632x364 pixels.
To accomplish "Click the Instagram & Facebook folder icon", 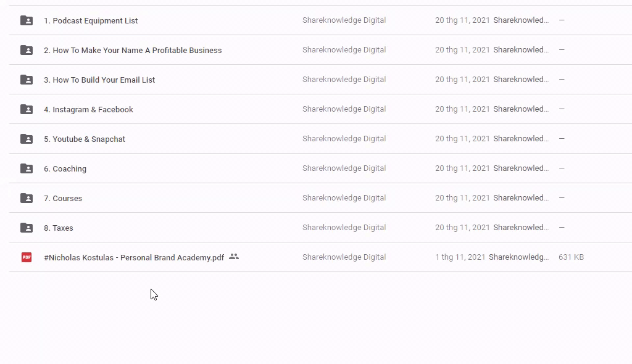I will pyautogui.click(x=27, y=109).
